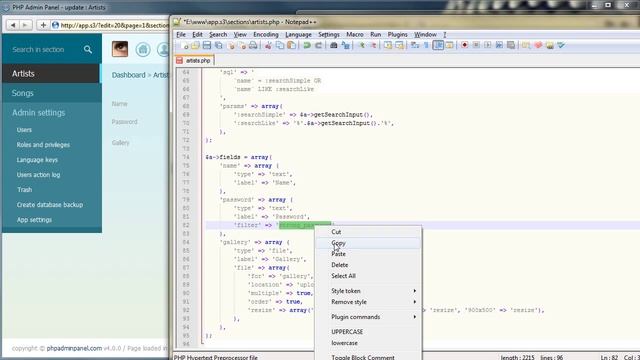640x360 pixels.
Task: Click the Zoom Out toolbar icon
Action: point(373,45)
